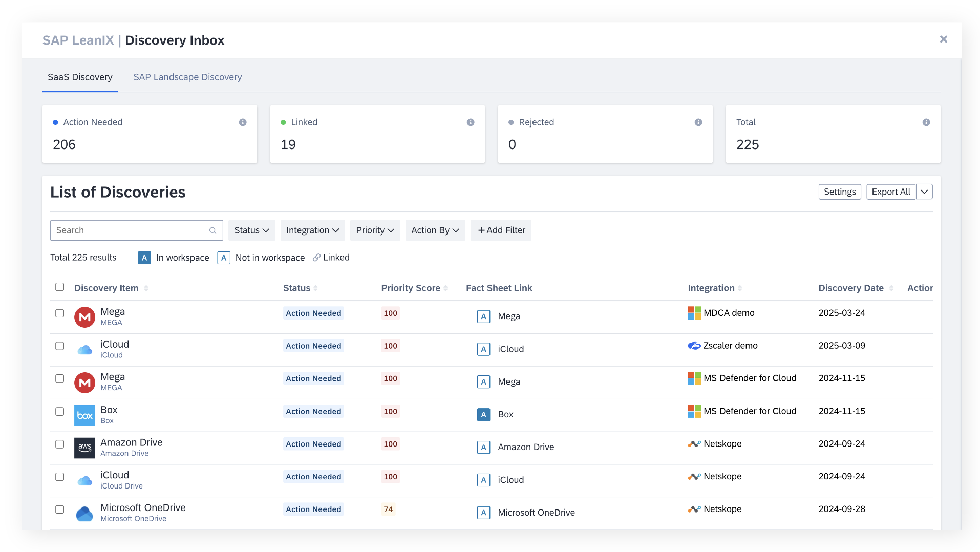Open the Priority filter dropdown
The image size is (980, 552).
pyautogui.click(x=375, y=230)
